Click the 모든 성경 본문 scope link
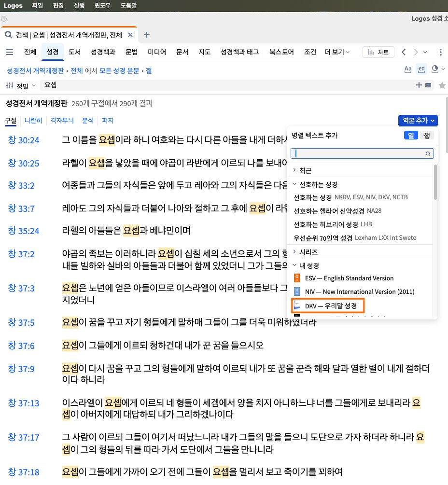The width and height of the screenshot is (448, 485). (x=119, y=71)
